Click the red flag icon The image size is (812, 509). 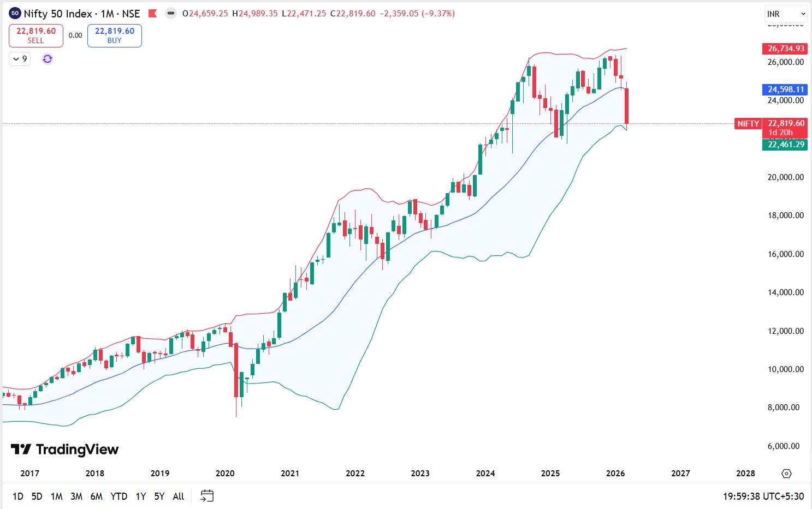click(153, 14)
